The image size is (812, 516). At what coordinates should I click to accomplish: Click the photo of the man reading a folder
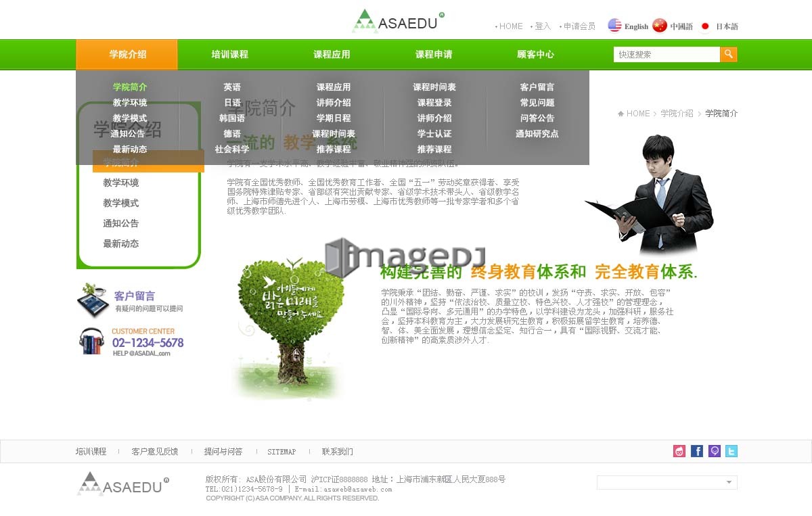[x=651, y=194]
